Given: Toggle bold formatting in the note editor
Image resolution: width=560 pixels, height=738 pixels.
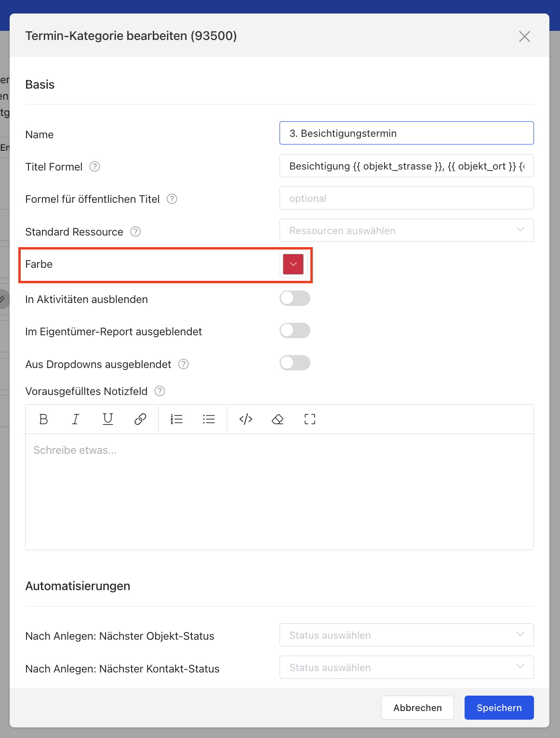Looking at the screenshot, I should tap(43, 419).
